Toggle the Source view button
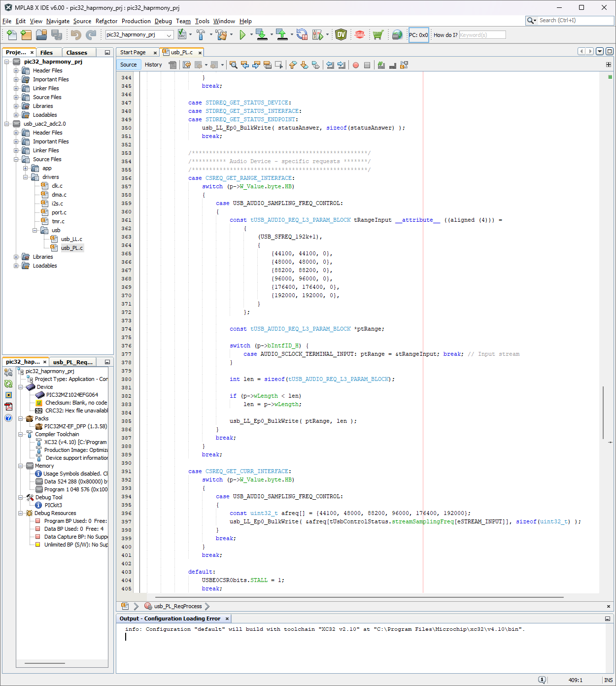Image resolution: width=616 pixels, height=686 pixels. point(128,65)
